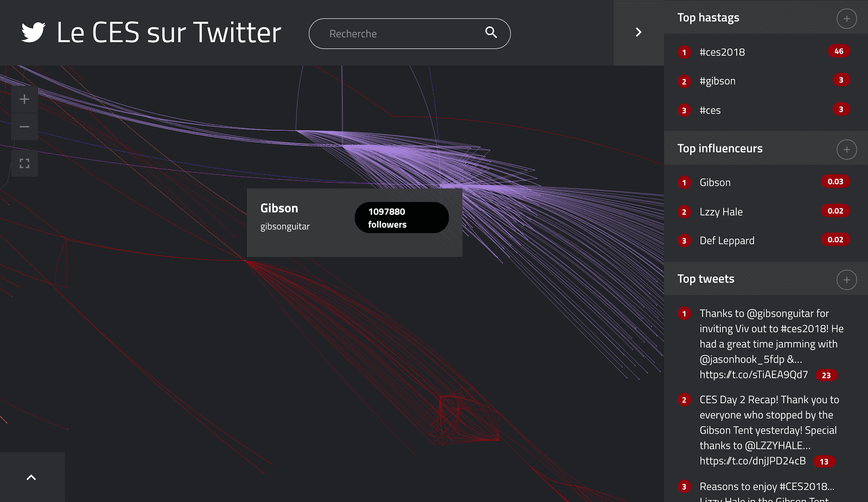Expand the Top hastags section
Screen dimensions: 868x502
pos(846,19)
